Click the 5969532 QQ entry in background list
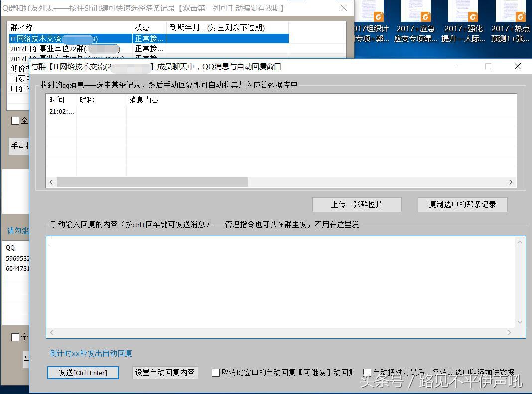Viewport: 532px width, 394px height. 17,258
